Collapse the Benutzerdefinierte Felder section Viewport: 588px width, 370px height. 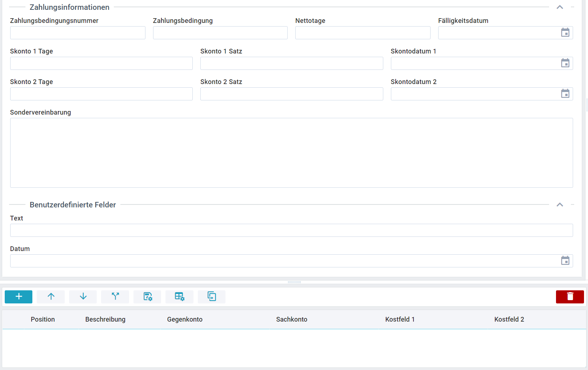coord(560,205)
